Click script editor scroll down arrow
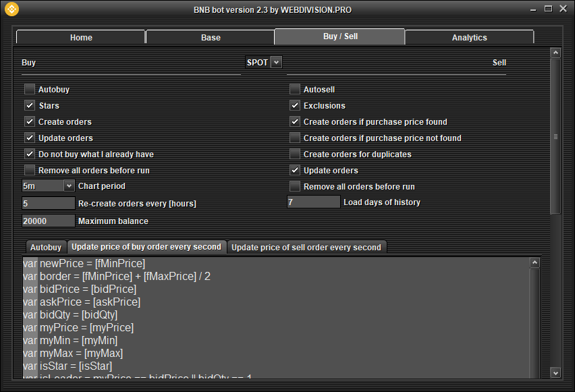This screenshot has width=575, height=392. (x=535, y=372)
